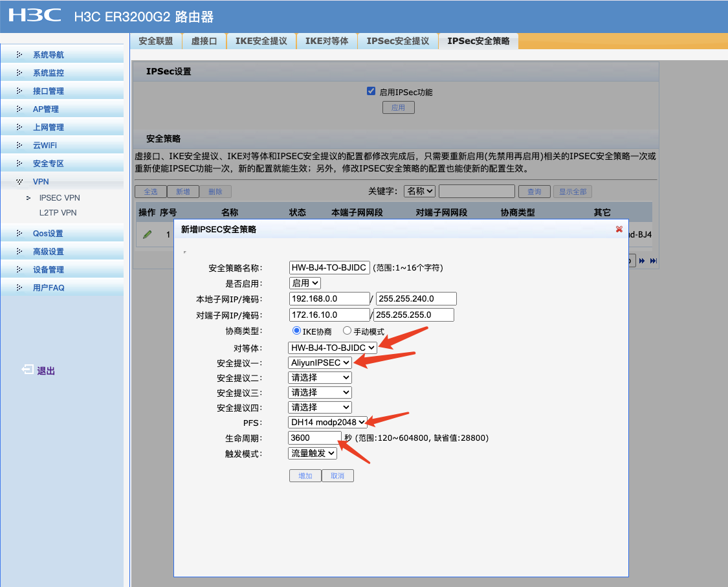Switch to the IPSec安全策略 tab
This screenshot has height=587, width=728.
pos(478,41)
